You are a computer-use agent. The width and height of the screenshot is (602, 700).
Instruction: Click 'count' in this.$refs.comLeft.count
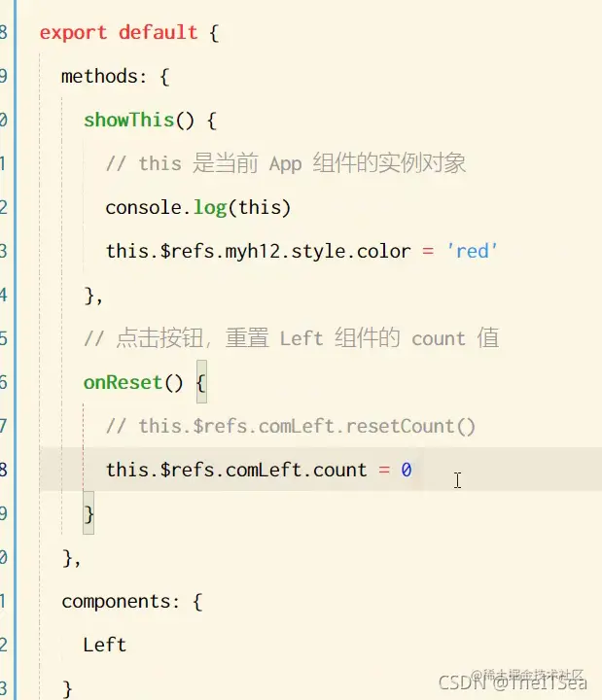click(339, 471)
